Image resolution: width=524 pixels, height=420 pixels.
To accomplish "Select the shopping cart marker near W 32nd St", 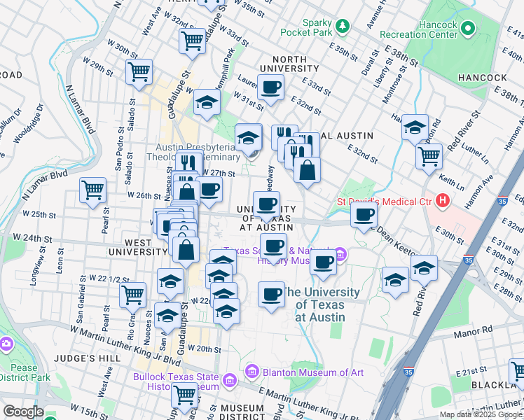I will (191, 40).
